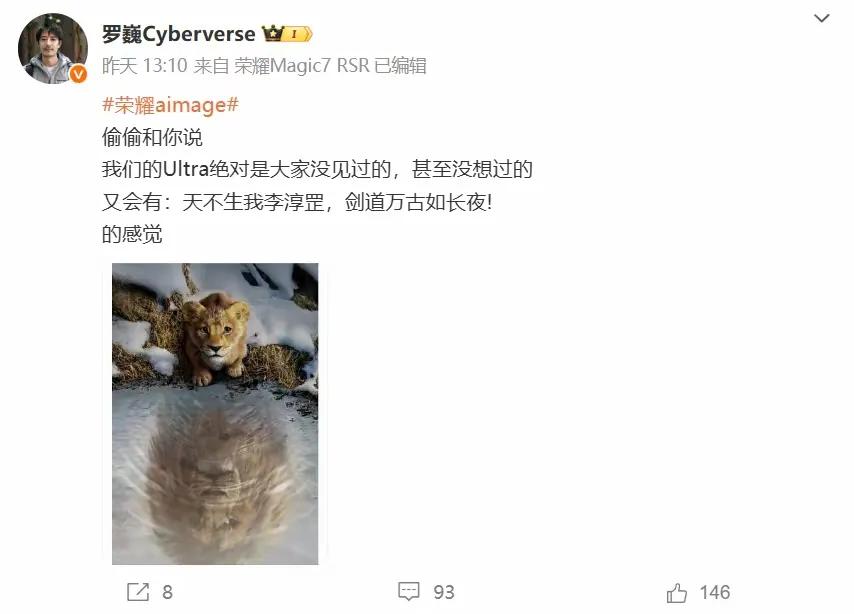The height and width of the screenshot is (614, 854).
Task: Click the crown VIP level badge
Action: tap(287, 34)
